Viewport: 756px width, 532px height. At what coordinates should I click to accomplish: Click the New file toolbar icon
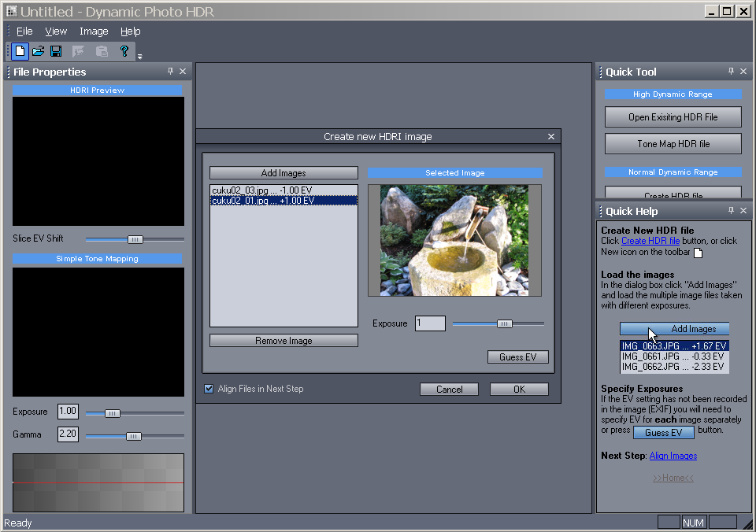[x=20, y=51]
